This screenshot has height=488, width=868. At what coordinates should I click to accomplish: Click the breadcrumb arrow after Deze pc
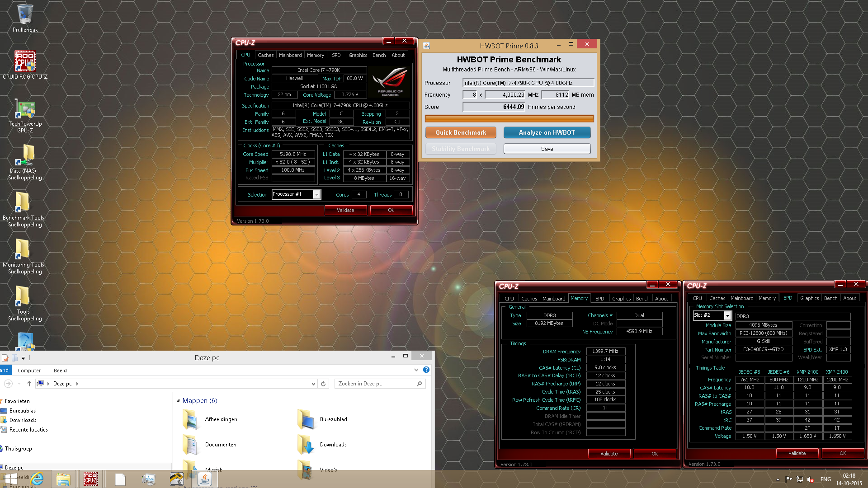coord(77,384)
